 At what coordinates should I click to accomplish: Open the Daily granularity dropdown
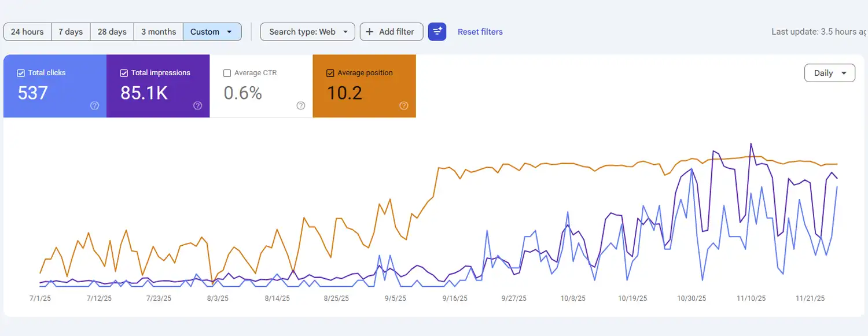coord(829,72)
